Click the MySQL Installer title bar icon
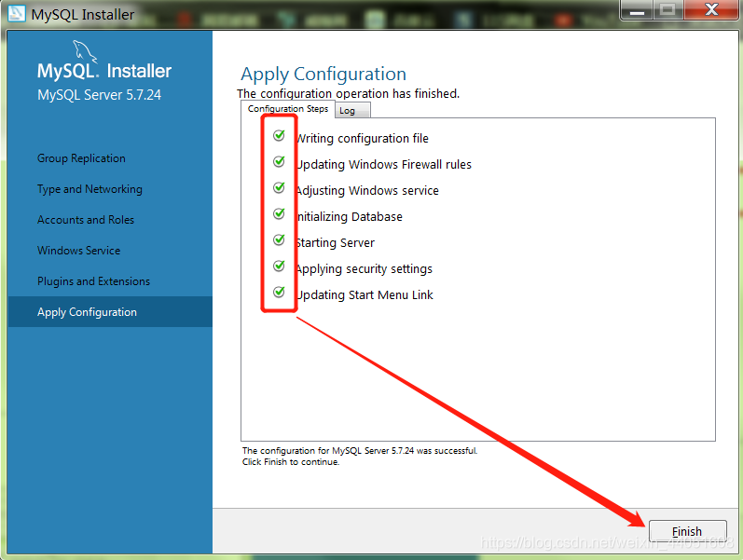 coord(16,13)
